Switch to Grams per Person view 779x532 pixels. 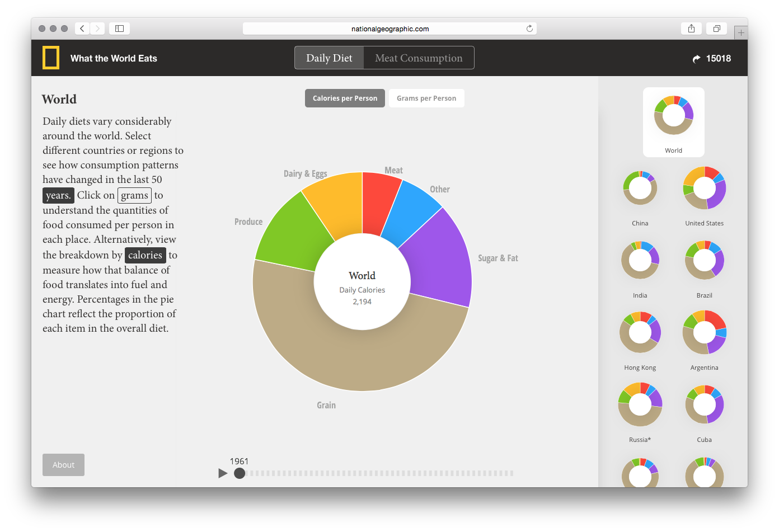point(426,98)
